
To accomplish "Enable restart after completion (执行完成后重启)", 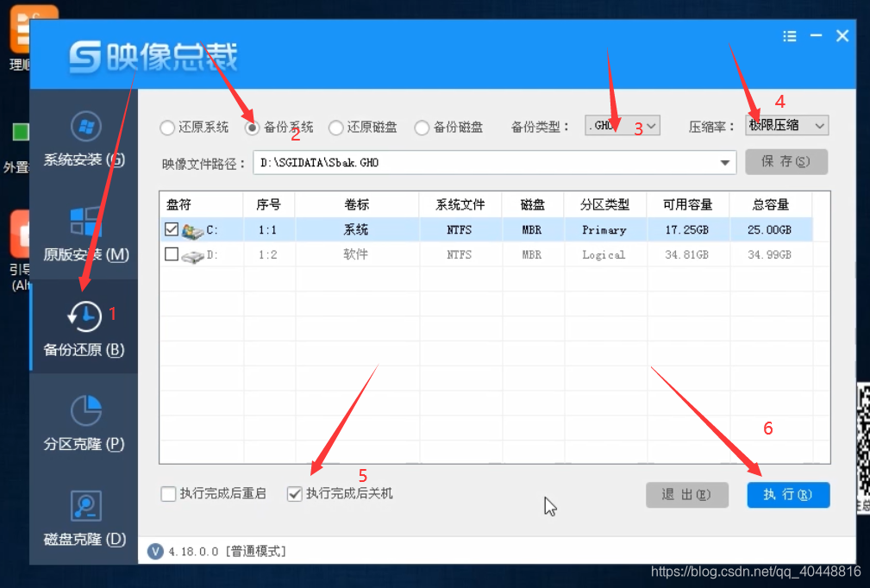I will click(x=168, y=494).
